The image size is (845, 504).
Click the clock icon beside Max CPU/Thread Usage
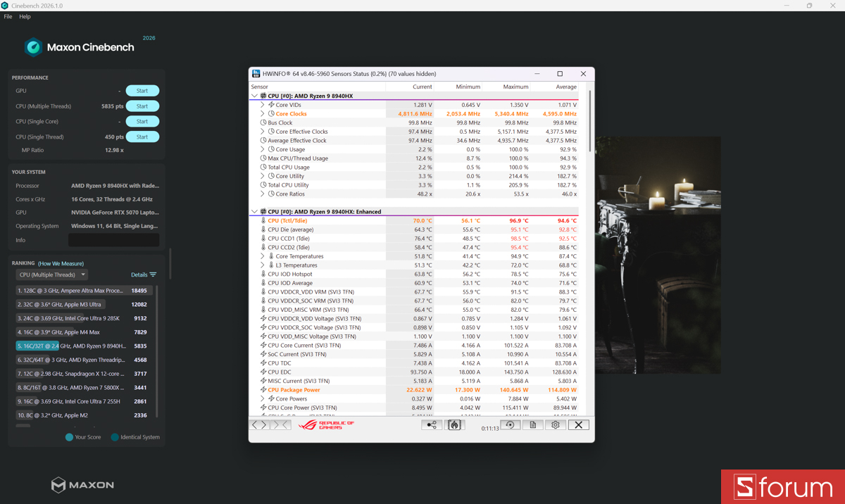point(263,158)
